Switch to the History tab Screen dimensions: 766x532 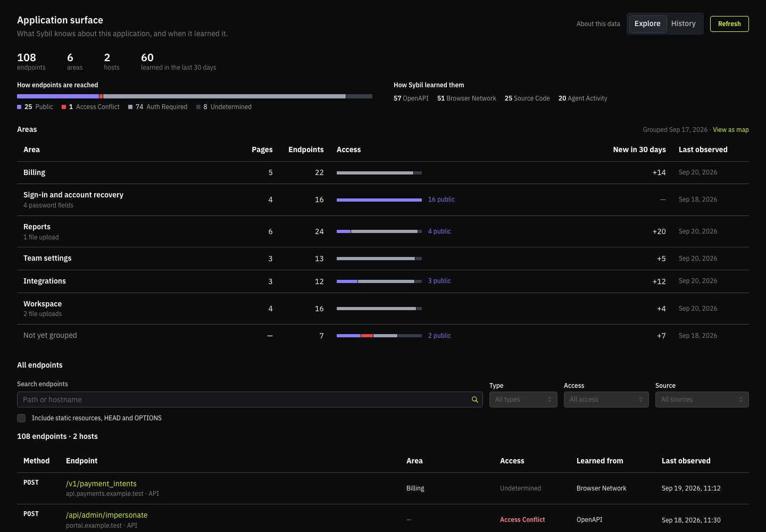(x=684, y=24)
